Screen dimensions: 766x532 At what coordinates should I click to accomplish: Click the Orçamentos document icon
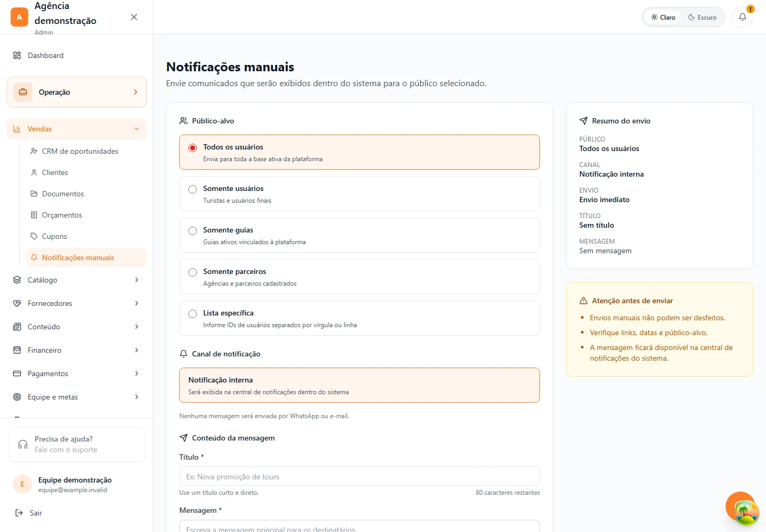click(34, 215)
